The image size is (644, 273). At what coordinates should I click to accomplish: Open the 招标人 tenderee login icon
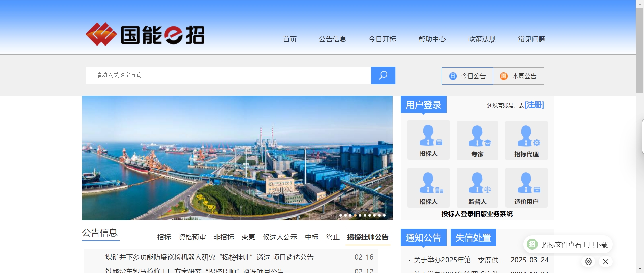(x=428, y=188)
